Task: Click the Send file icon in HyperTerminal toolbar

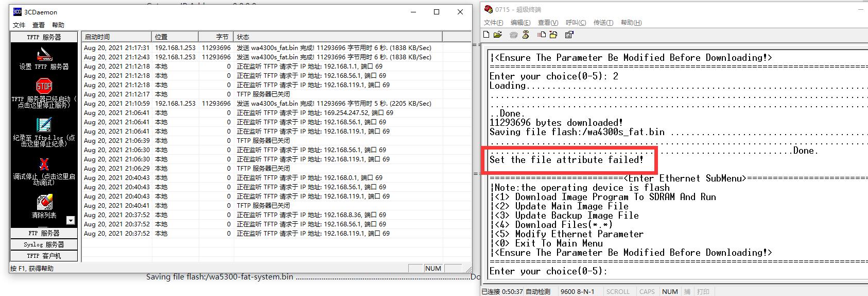Action: [542, 35]
